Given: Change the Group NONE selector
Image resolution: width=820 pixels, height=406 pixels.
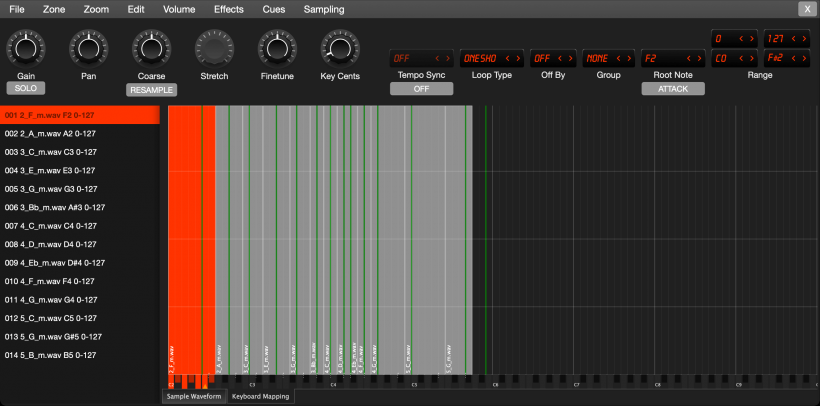Looking at the screenshot, I should pyautogui.click(x=609, y=59).
